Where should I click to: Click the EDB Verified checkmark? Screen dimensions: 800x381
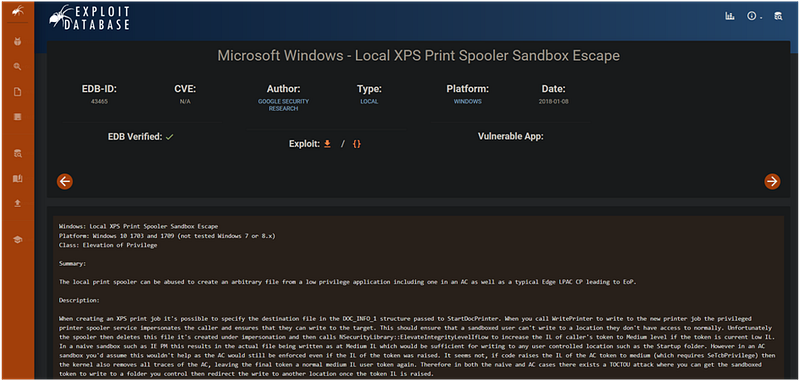click(170, 137)
